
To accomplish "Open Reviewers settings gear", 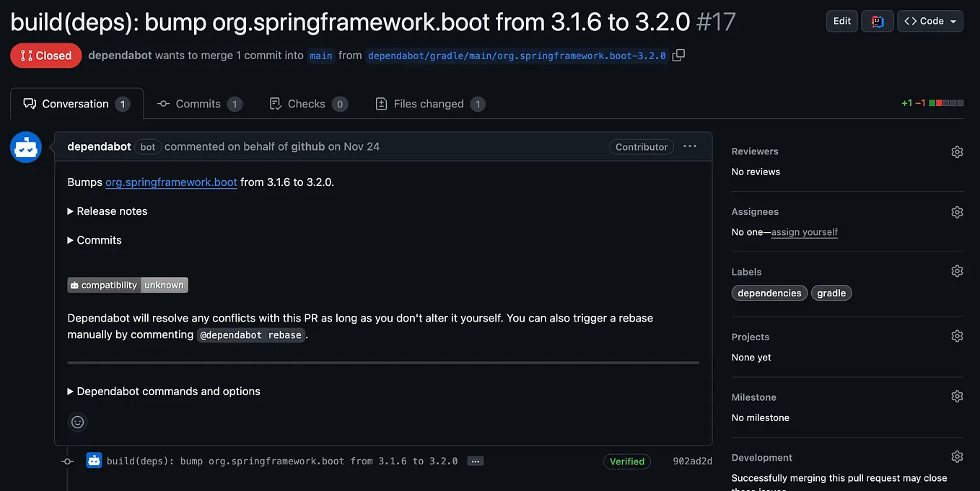I will (957, 151).
